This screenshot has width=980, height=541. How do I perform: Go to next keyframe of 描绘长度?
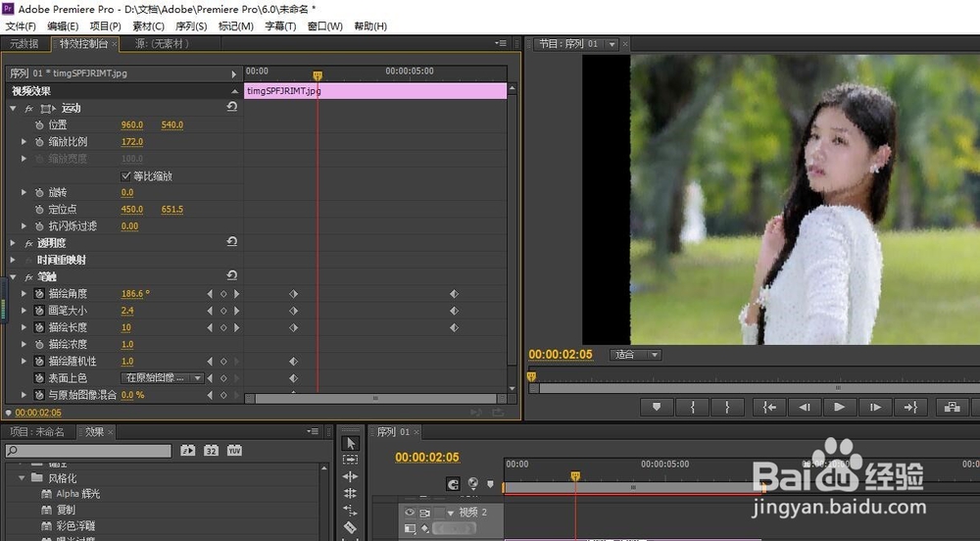[x=237, y=327]
